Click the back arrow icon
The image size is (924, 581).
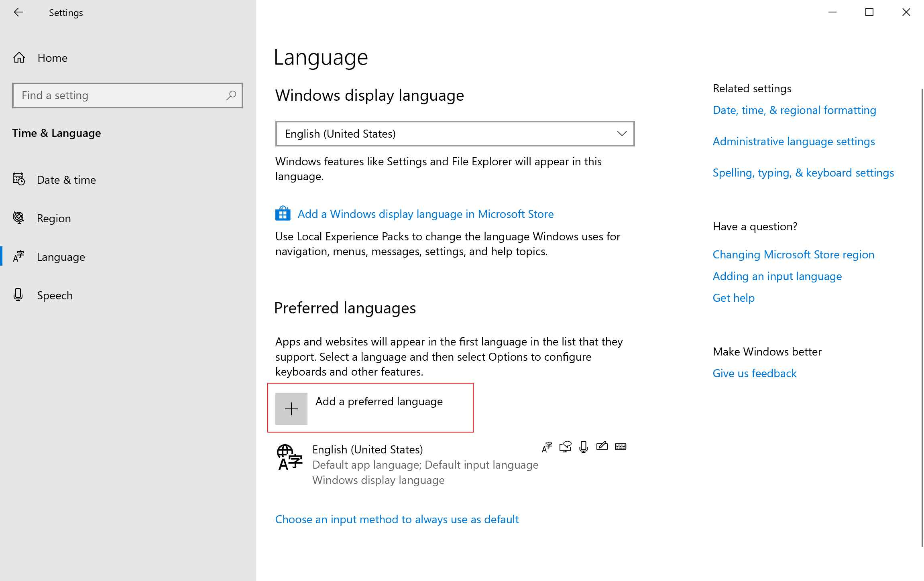[x=18, y=12]
